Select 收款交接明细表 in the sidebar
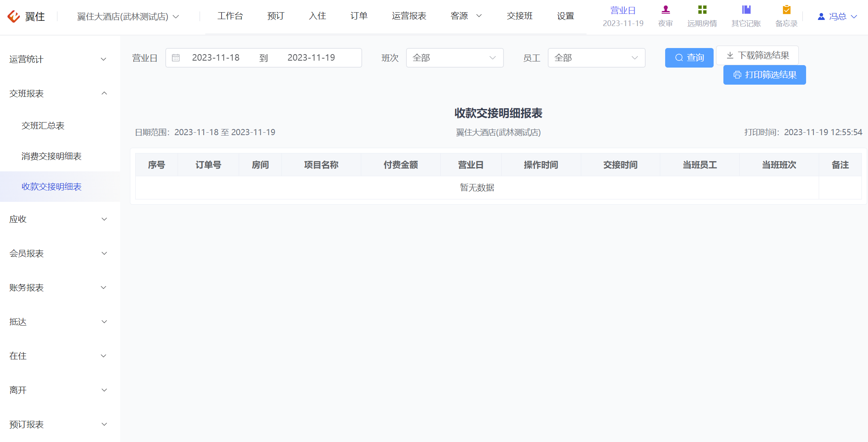 pos(60,186)
